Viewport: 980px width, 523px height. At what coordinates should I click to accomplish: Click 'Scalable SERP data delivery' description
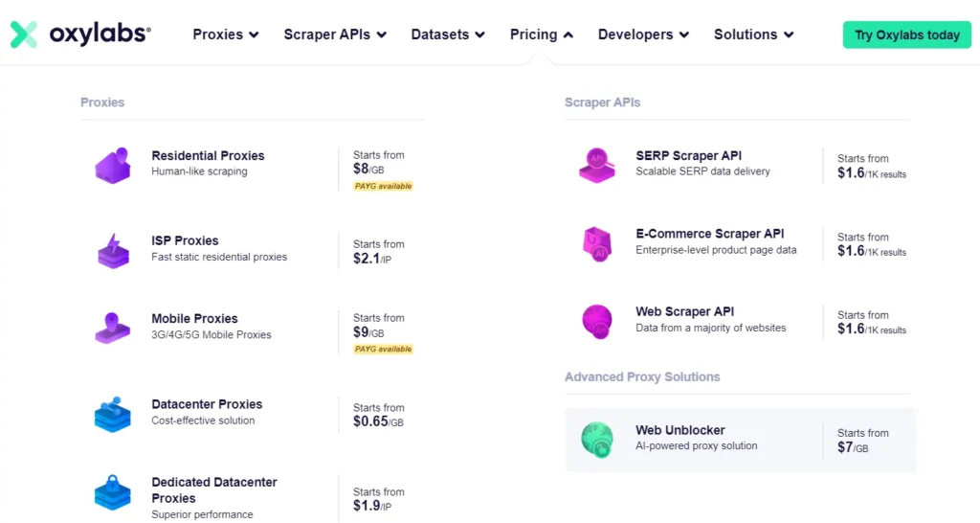point(702,171)
